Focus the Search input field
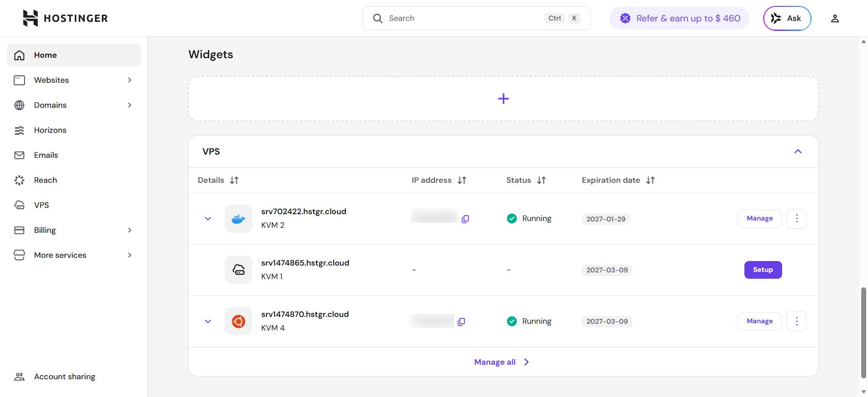 point(477,18)
